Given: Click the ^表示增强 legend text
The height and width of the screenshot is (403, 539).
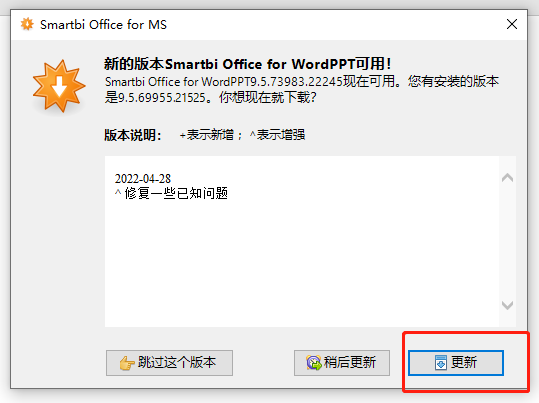Looking at the screenshot, I should [277, 135].
